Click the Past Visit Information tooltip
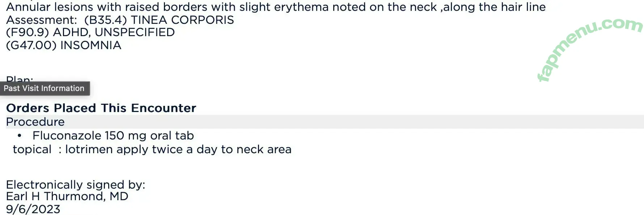Image resolution: width=644 pixels, height=215 pixels. click(x=45, y=89)
